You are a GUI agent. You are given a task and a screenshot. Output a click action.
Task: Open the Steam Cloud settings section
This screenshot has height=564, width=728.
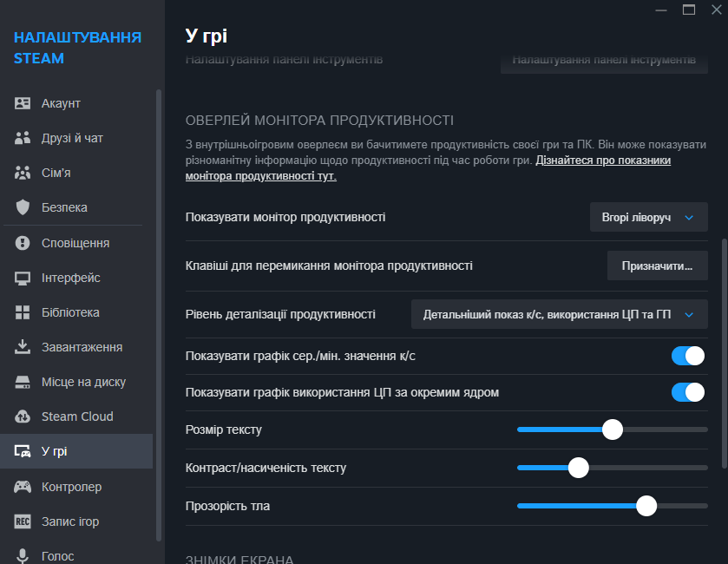click(77, 416)
